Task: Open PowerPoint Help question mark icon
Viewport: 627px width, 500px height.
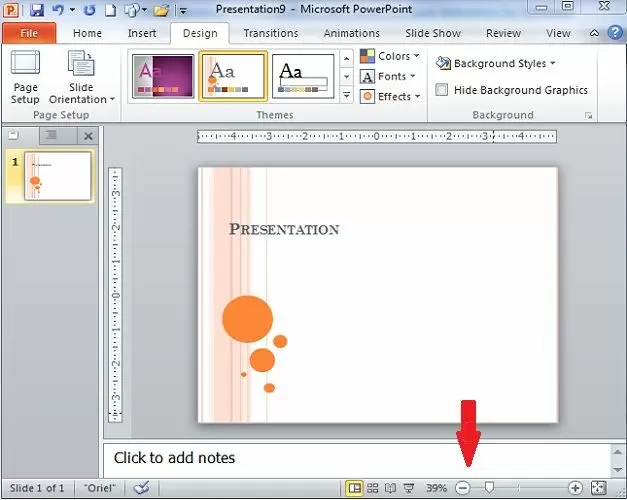Action: click(x=615, y=33)
